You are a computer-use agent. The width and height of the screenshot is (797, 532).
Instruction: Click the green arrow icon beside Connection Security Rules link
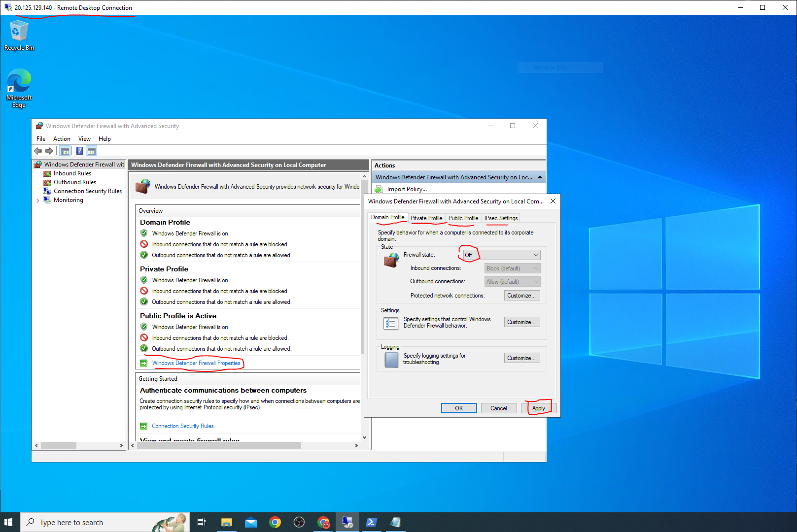144,426
